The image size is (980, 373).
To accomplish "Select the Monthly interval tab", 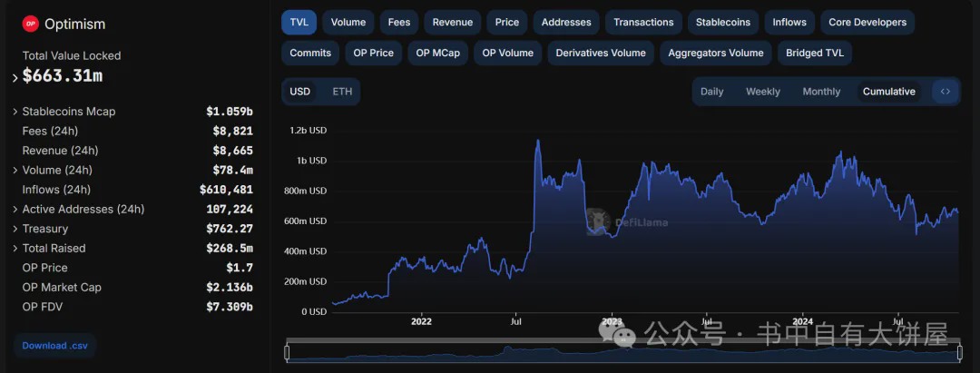I will pos(821,92).
